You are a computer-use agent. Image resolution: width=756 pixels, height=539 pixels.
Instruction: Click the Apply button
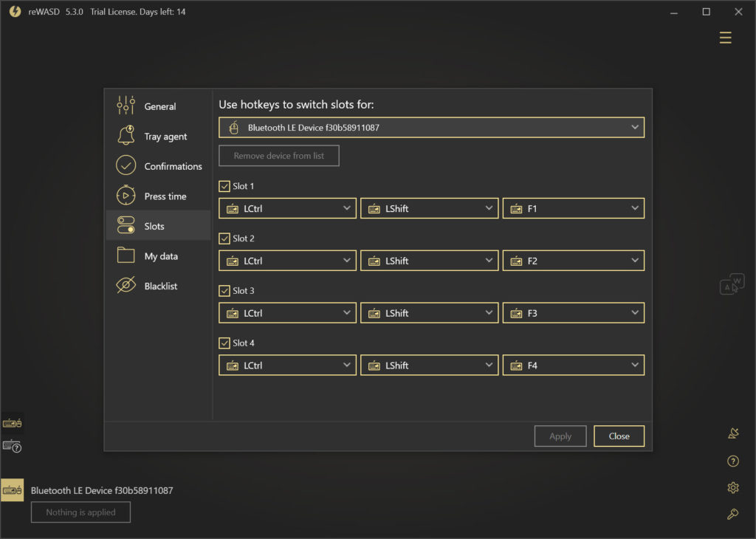tap(560, 436)
